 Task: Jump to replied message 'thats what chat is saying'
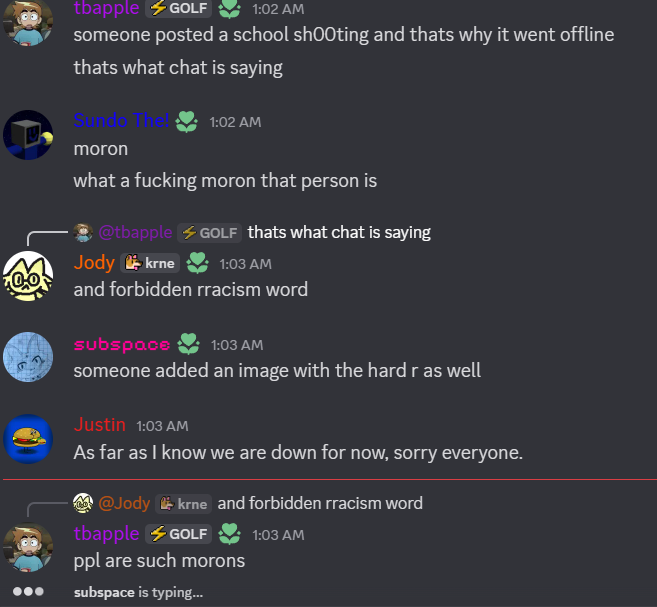pyautogui.click(x=339, y=232)
